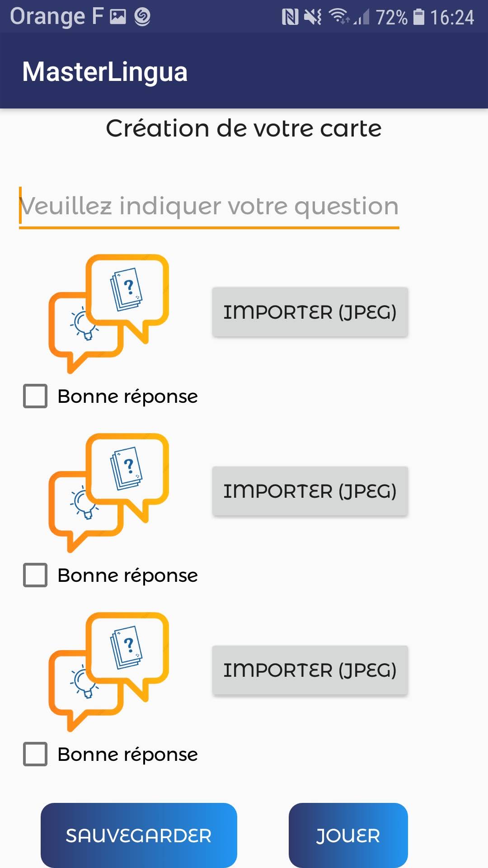Tap the MasterLingua app title

click(105, 72)
